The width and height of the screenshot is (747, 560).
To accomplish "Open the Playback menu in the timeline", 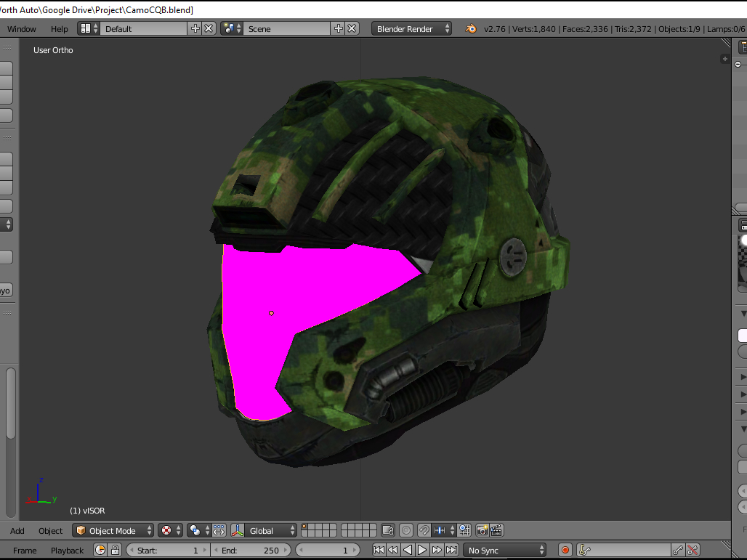I will click(x=67, y=551).
